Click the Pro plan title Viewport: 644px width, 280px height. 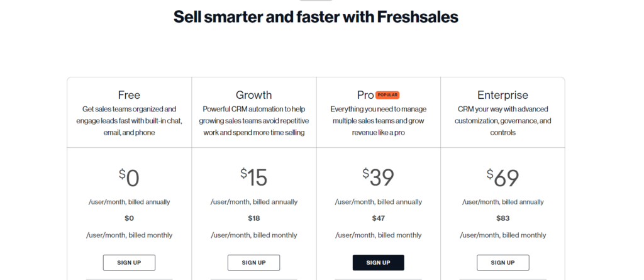tap(365, 96)
